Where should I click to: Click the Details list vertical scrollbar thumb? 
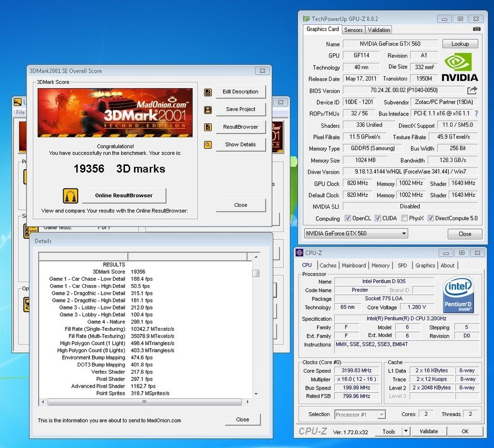(x=256, y=273)
